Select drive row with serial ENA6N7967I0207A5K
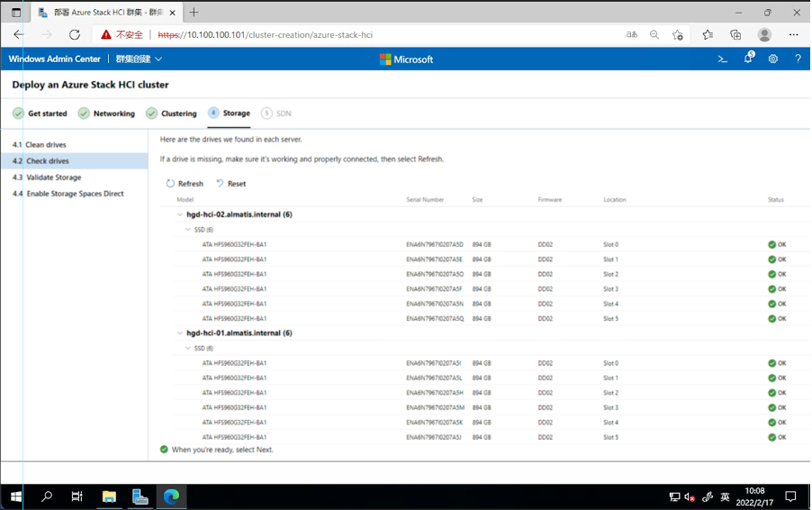 [x=491, y=423]
